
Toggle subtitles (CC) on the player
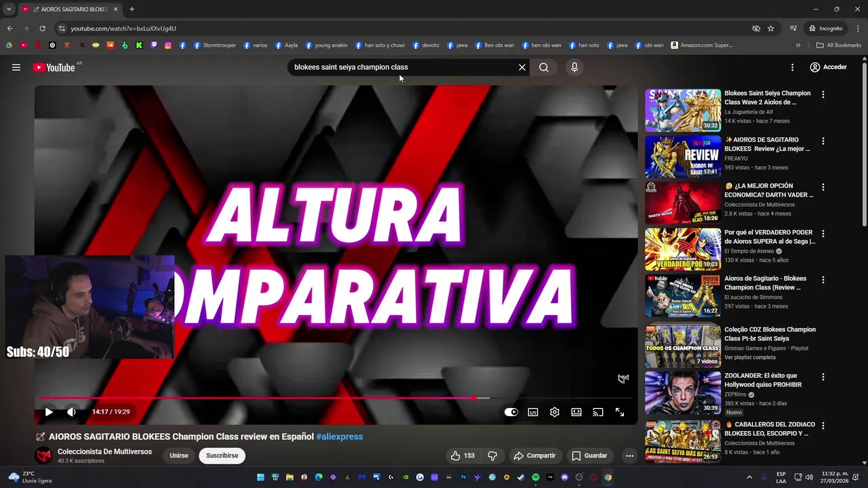tap(533, 412)
